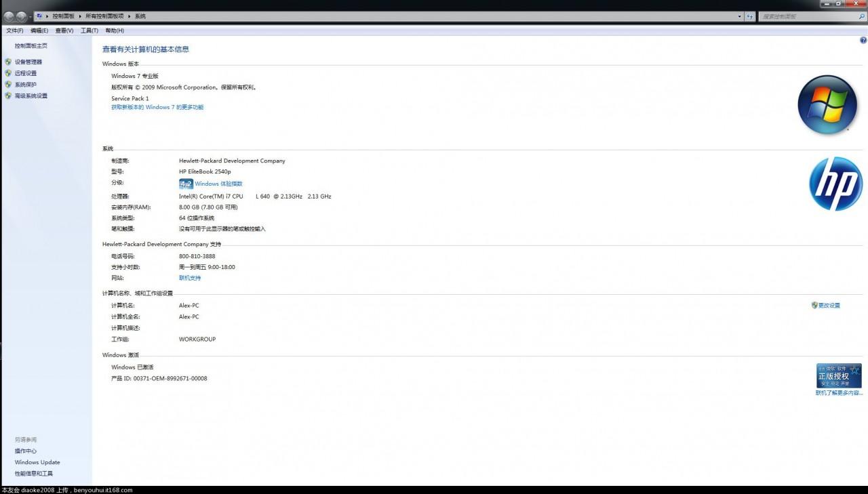Click the WORKGROUP value
This screenshot has width=868, height=494.
point(197,339)
